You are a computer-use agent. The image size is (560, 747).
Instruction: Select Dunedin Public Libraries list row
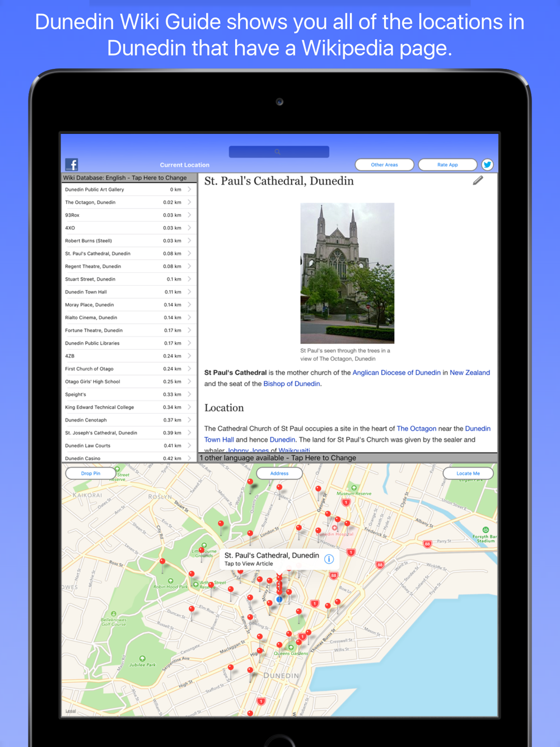click(129, 343)
